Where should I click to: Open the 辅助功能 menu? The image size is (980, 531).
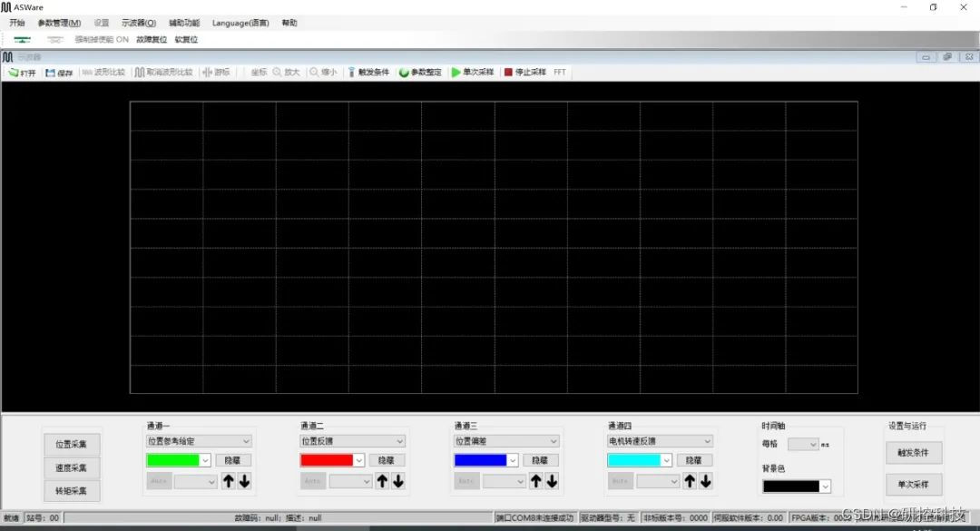point(184,23)
